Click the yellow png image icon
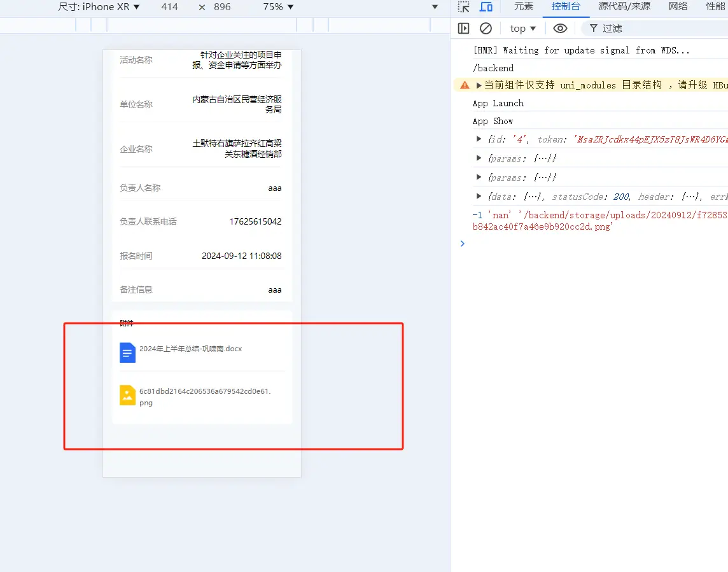Screen dimensions: 728x572 (x=128, y=395)
